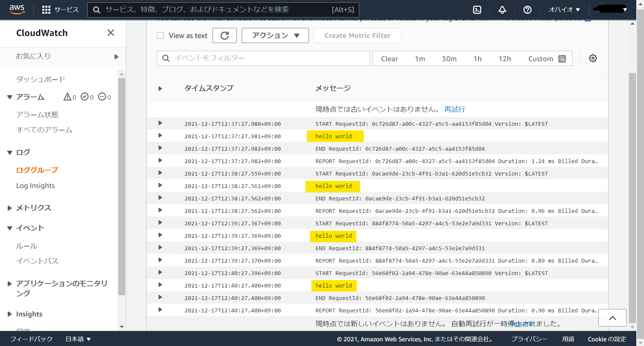Focus the イベントをフィルター input
644x346 pixels.
[263, 58]
